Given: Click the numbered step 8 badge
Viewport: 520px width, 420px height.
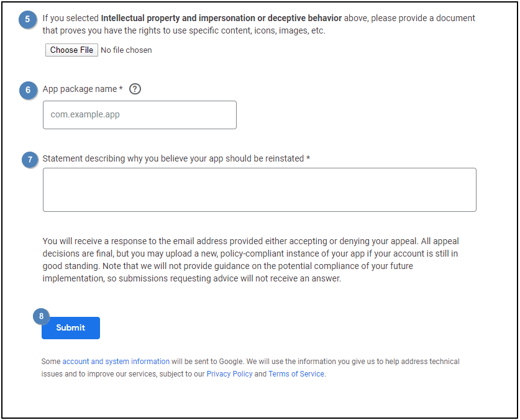Looking at the screenshot, I should [41, 316].
